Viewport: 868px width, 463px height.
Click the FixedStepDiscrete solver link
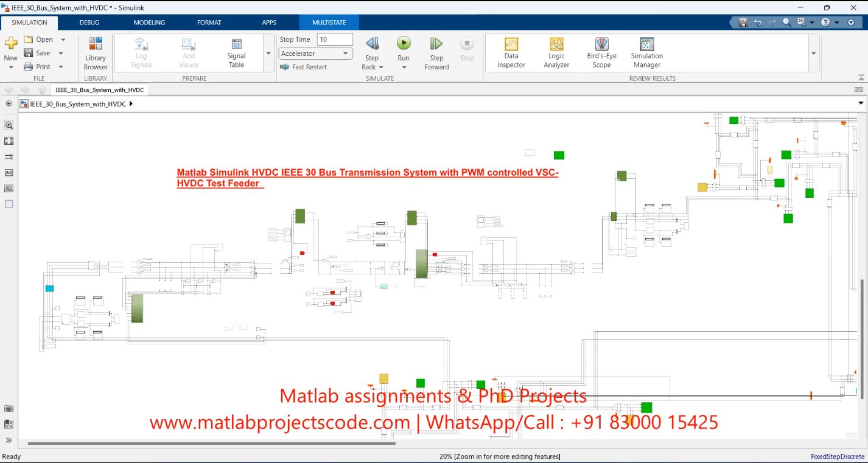[838, 456]
